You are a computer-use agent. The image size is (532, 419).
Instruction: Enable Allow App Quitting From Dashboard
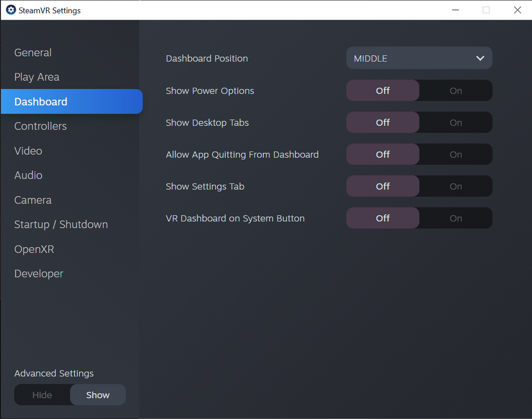click(455, 154)
